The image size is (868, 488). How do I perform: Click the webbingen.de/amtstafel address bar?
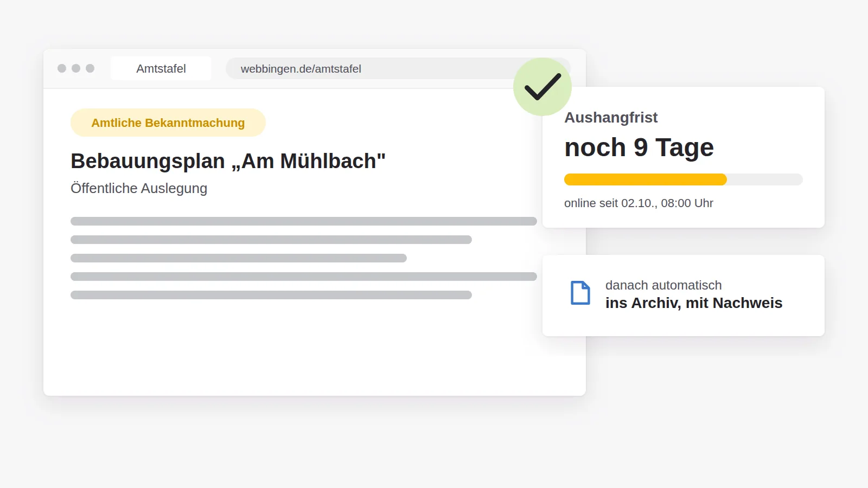(398, 68)
